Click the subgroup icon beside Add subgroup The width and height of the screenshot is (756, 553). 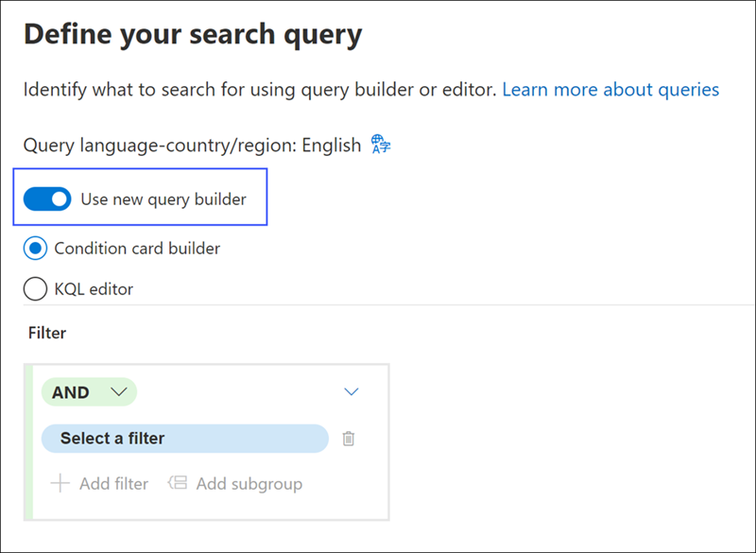tap(178, 483)
